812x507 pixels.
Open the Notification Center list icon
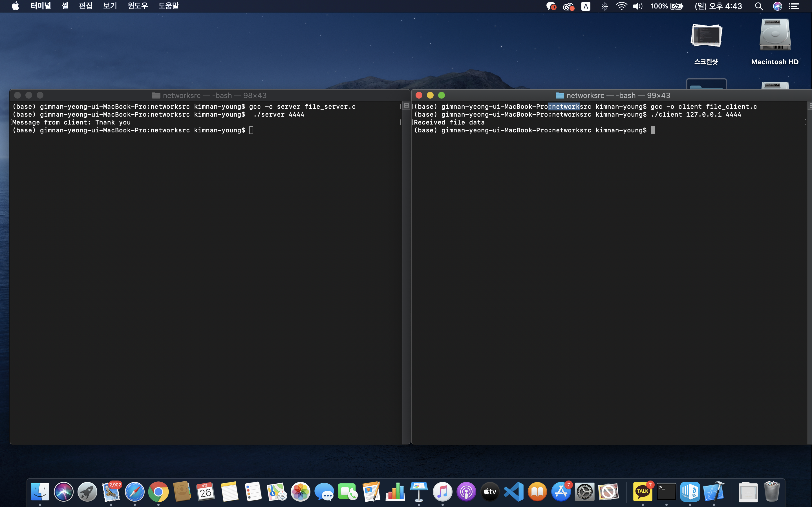(794, 6)
